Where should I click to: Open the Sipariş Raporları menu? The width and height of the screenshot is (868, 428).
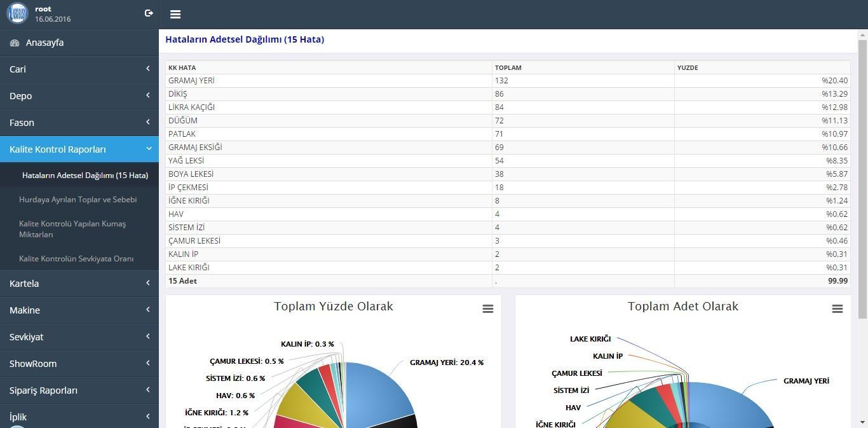click(79, 390)
